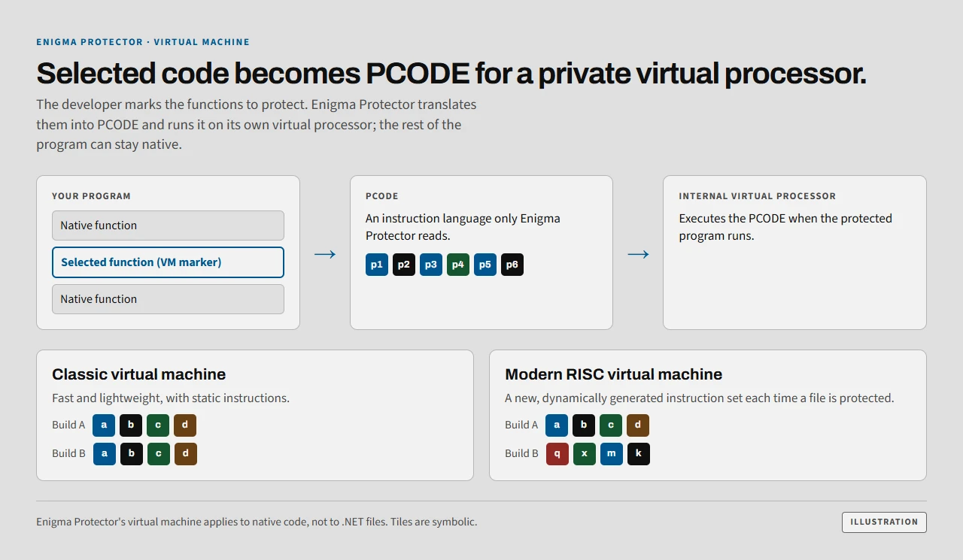Click the main headline about PCODE
Screen dimensions: 963x560
[x=451, y=74]
